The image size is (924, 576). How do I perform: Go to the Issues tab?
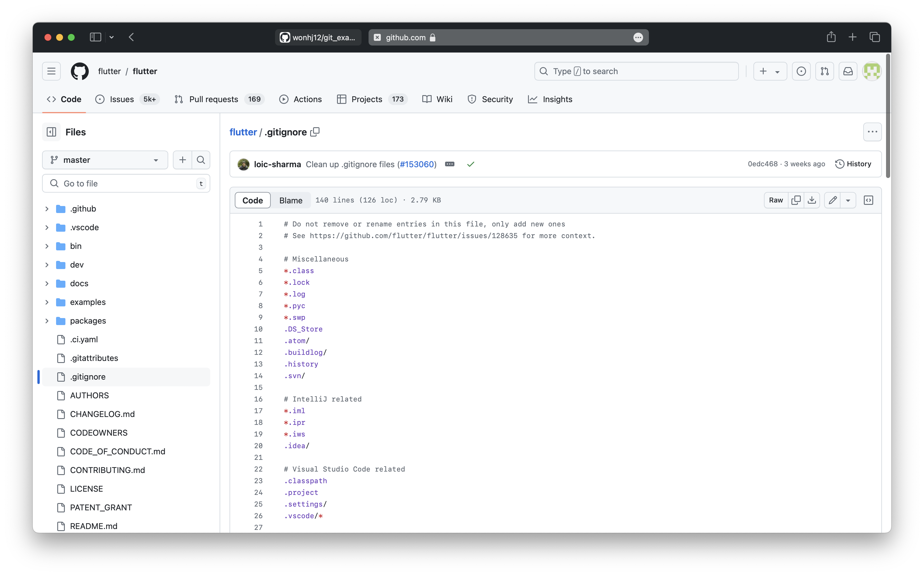pyautogui.click(x=121, y=100)
